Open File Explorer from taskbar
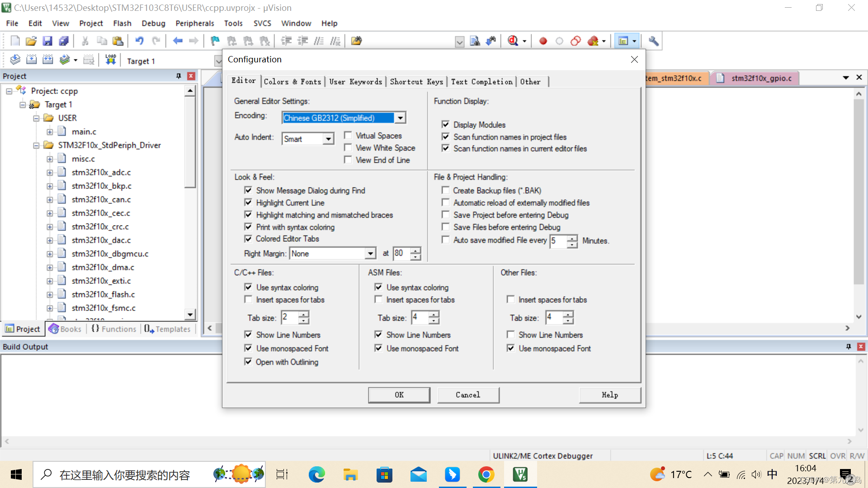The image size is (868, 488). pyautogui.click(x=350, y=474)
